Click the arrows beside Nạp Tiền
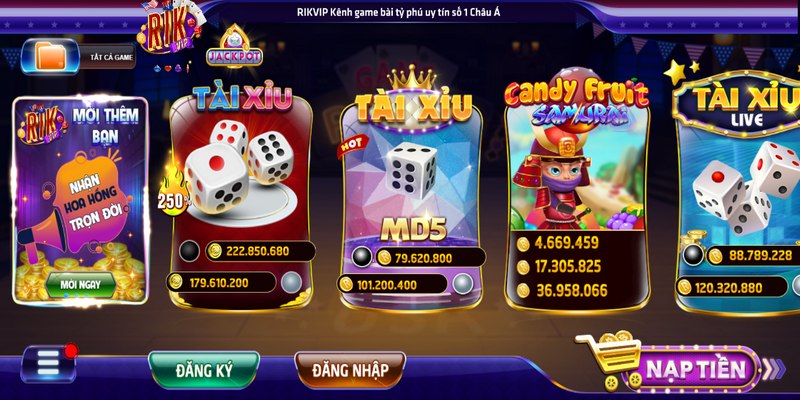This screenshot has width=800, height=400. point(774,370)
